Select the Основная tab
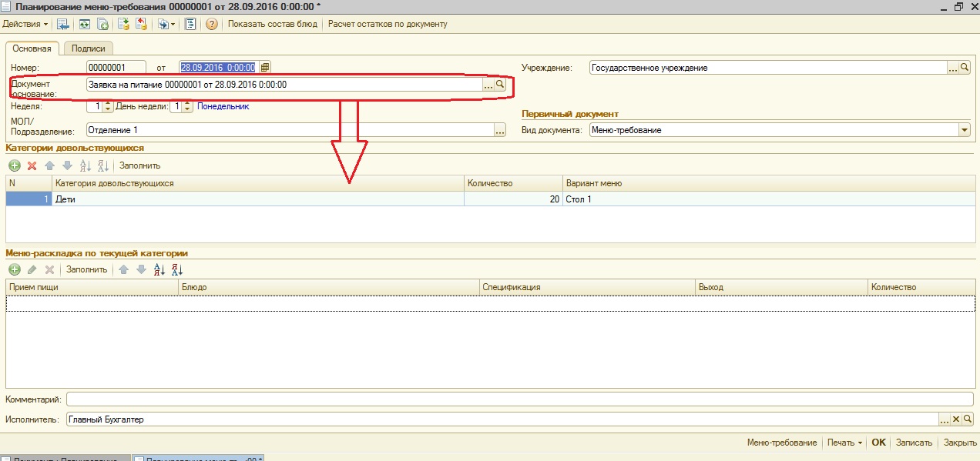 click(x=32, y=48)
